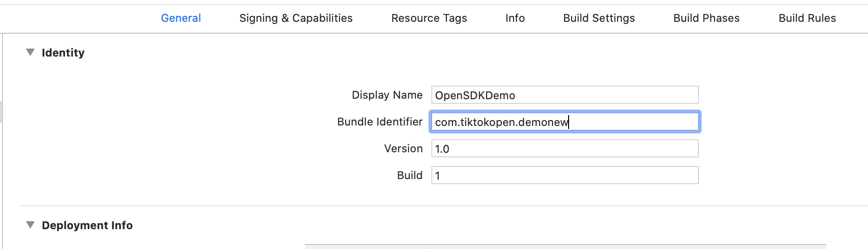
Task: Click the gray bar below Deployment Info
Action: [565, 246]
